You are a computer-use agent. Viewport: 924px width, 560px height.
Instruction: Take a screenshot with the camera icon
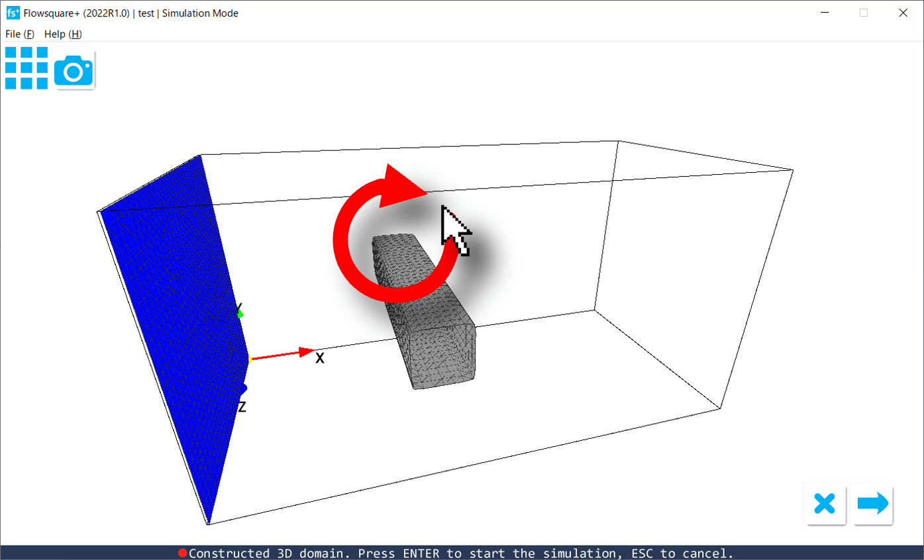click(74, 69)
